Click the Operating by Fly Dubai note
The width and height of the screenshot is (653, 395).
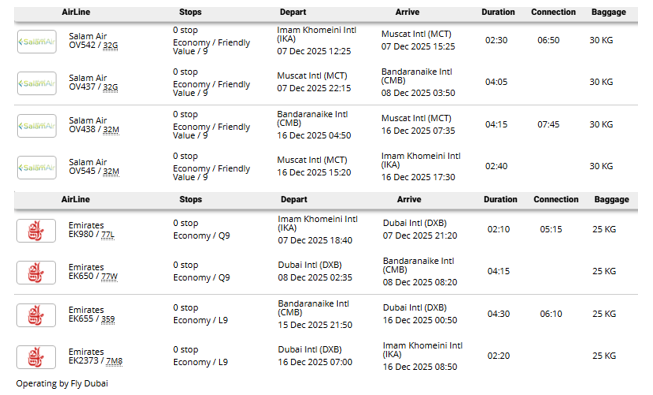62,383
